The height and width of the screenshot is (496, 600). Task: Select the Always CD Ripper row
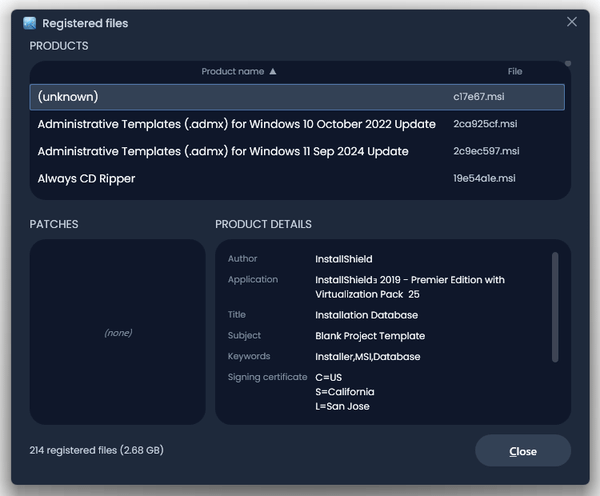(x=297, y=178)
